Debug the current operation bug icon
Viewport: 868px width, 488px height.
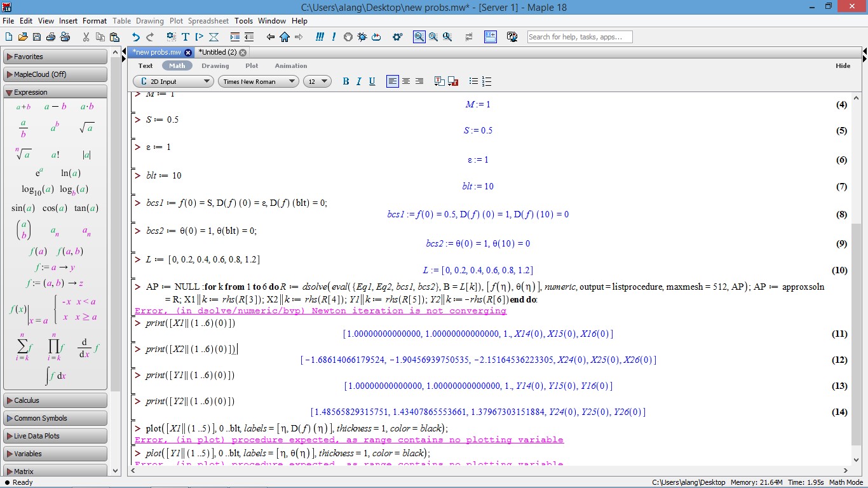[x=362, y=37]
